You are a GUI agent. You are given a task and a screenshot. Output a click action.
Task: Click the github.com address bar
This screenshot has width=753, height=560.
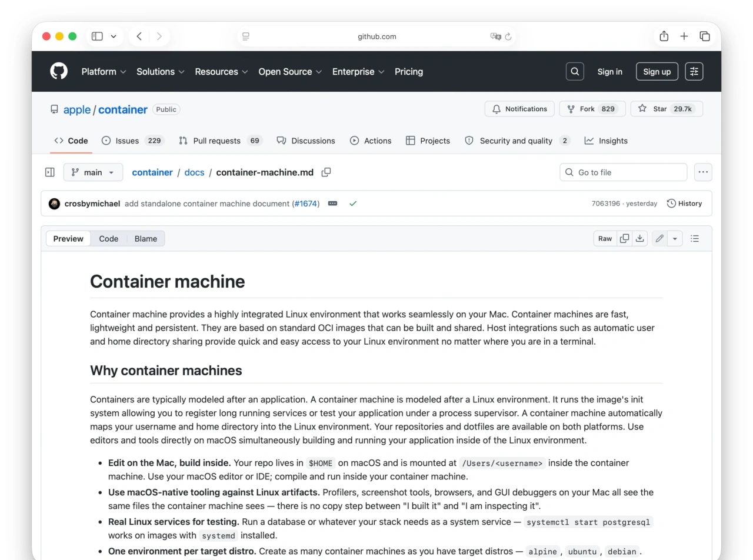(377, 36)
